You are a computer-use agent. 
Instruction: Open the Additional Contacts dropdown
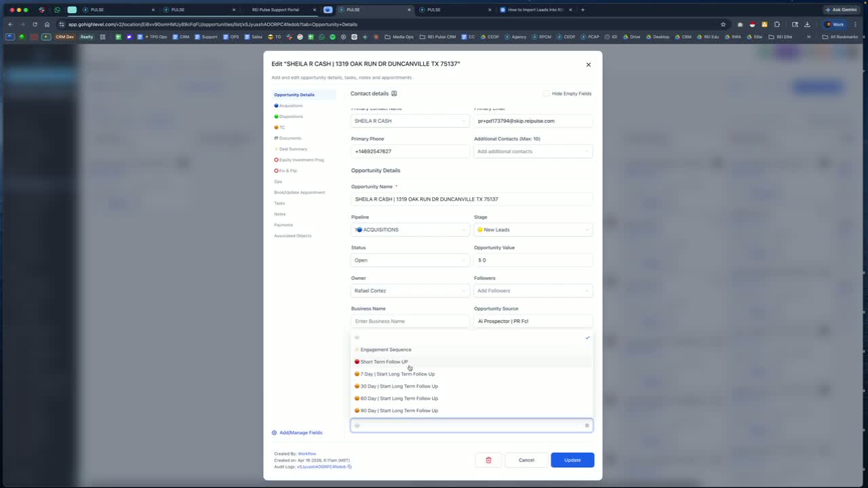click(533, 151)
